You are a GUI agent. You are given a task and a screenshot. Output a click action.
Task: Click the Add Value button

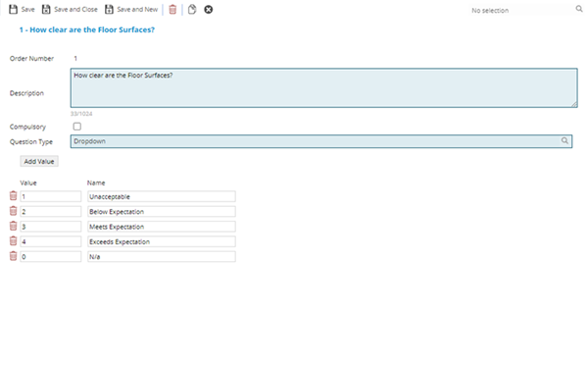[x=39, y=162]
